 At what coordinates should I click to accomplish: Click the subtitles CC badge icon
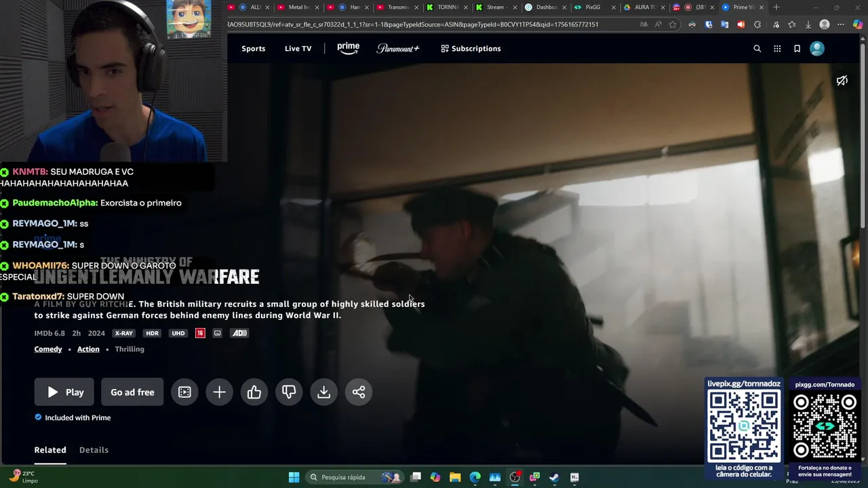(x=217, y=333)
